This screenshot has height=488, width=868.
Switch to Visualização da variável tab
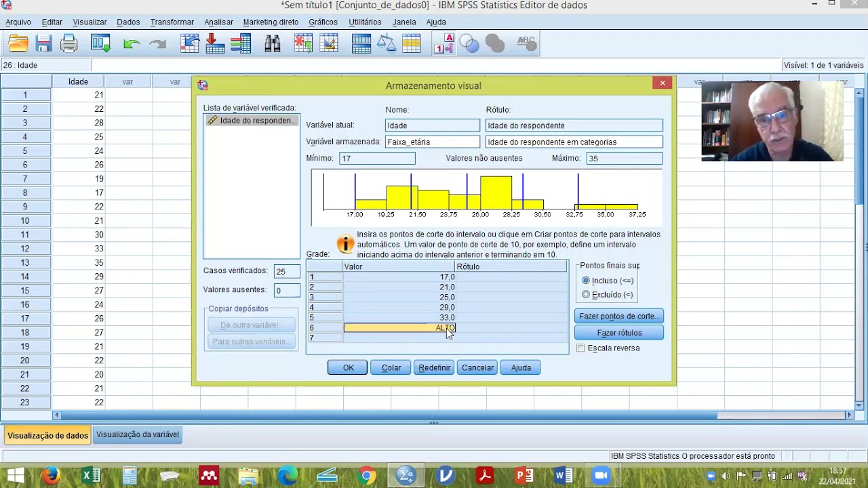coord(138,434)
